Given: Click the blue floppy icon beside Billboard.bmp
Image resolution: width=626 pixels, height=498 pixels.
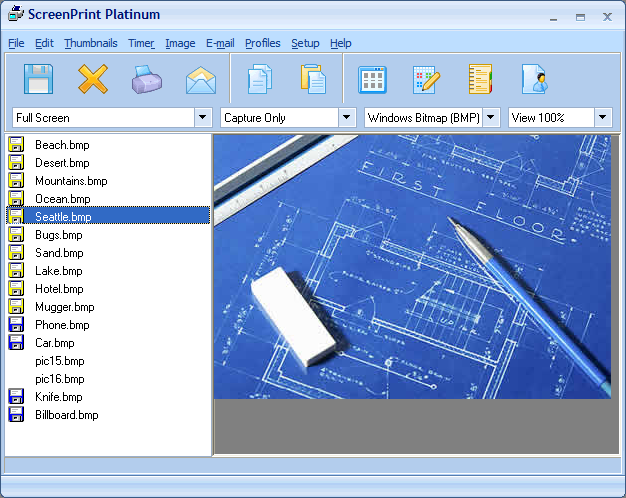Looking at the screenshot, I should 16,415.
